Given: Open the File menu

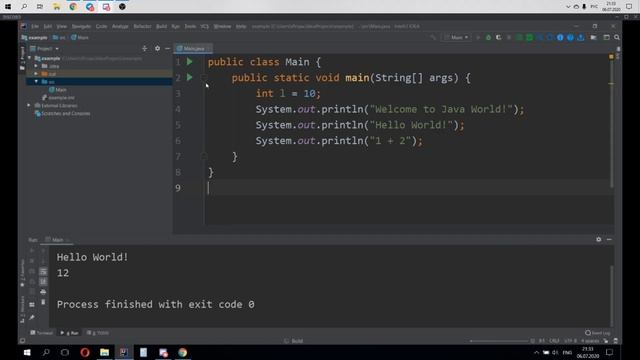Looking at the screenshot, I should (35, 26).
